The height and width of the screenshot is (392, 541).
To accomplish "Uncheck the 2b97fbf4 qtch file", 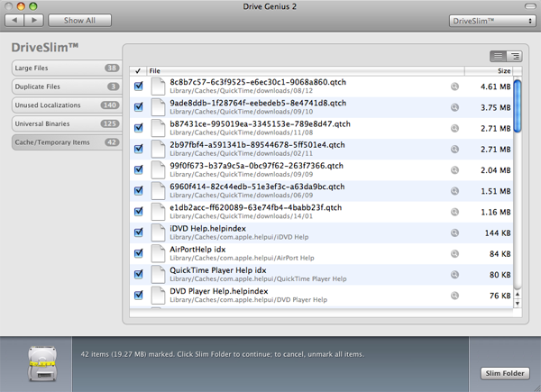I will tap(138, 149).
